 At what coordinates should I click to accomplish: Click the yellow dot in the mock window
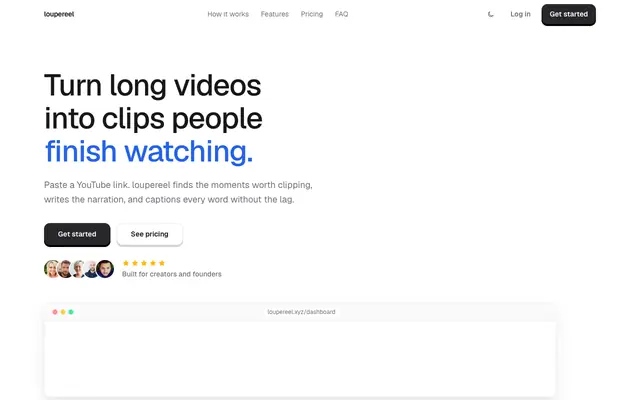click(63, 312)
